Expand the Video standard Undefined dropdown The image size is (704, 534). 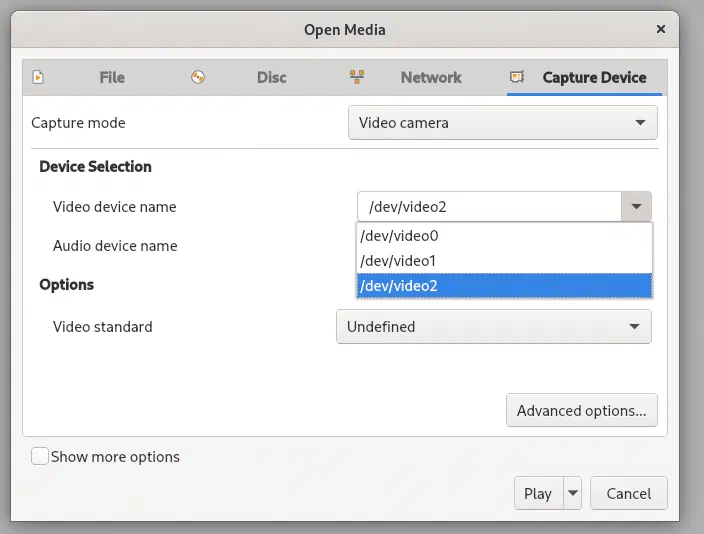coord(494,327)
